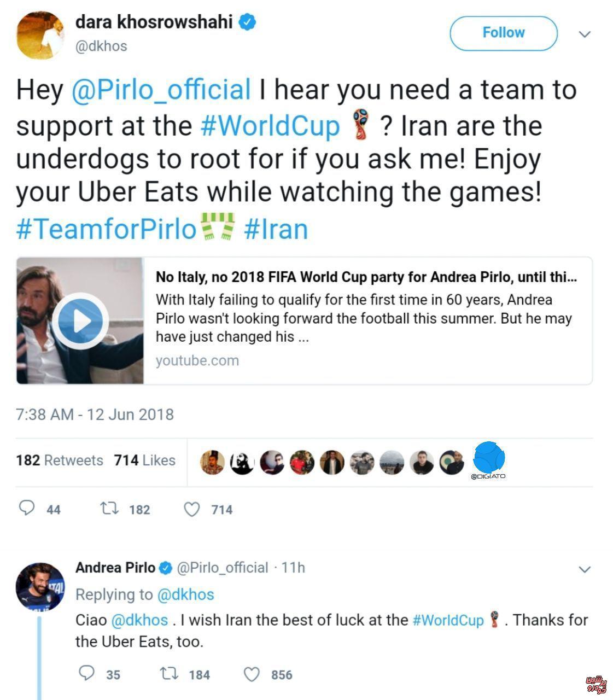Open the @Pirlo_official mention in main tweet
Screen dimensions: 613x700
click(161, 90)
